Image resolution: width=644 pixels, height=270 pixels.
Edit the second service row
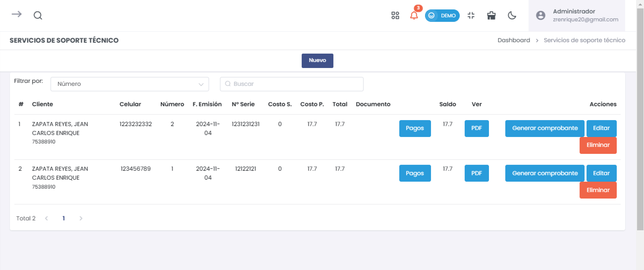[601, 173]
